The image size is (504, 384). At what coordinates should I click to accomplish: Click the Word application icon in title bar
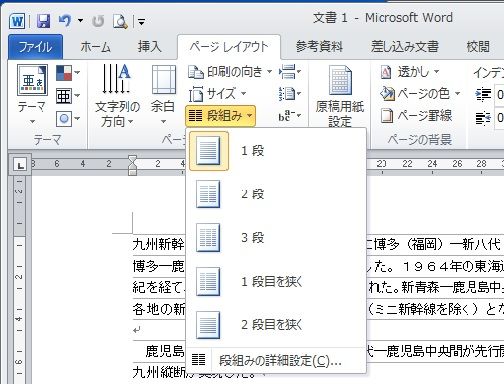[17, 21]
